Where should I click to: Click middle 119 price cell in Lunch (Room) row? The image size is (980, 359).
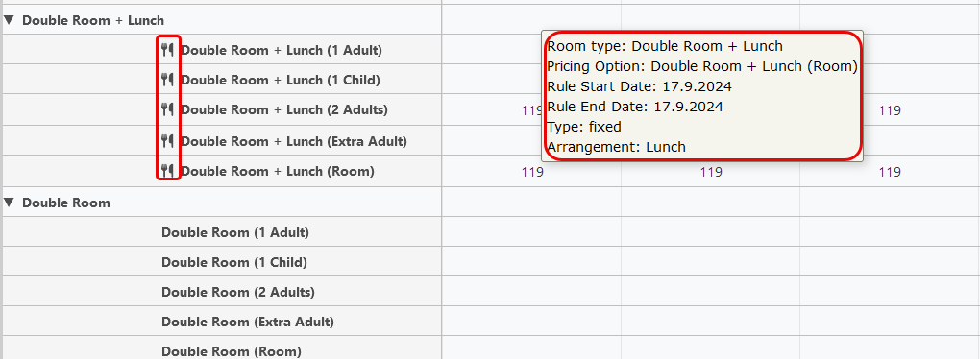[x=711, y=172]
